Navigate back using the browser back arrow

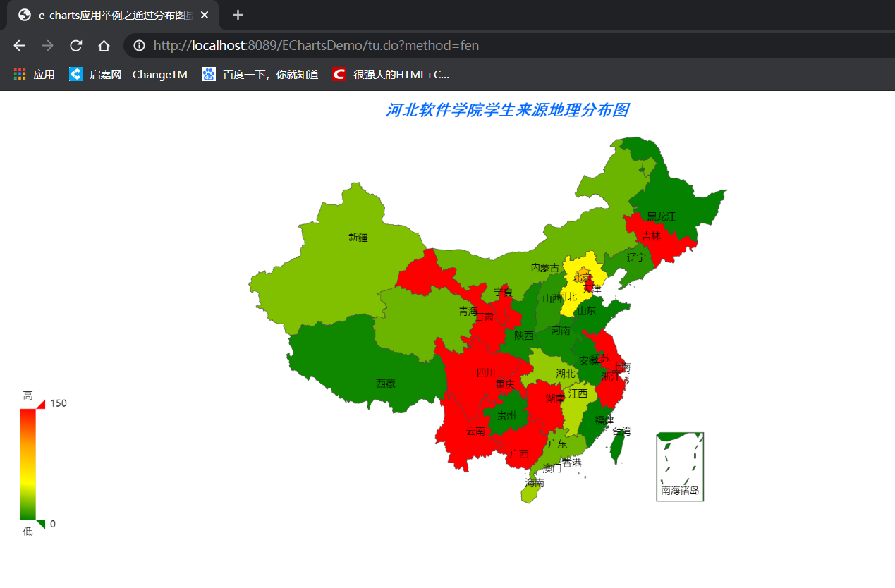click(18, 45)
